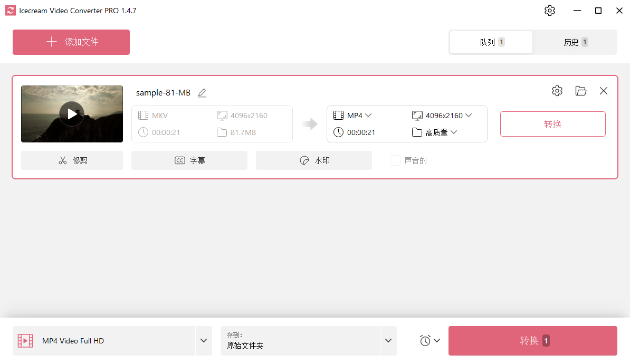Rename the file using the pencil icon
630x364 pixels.
coord(202,92)
